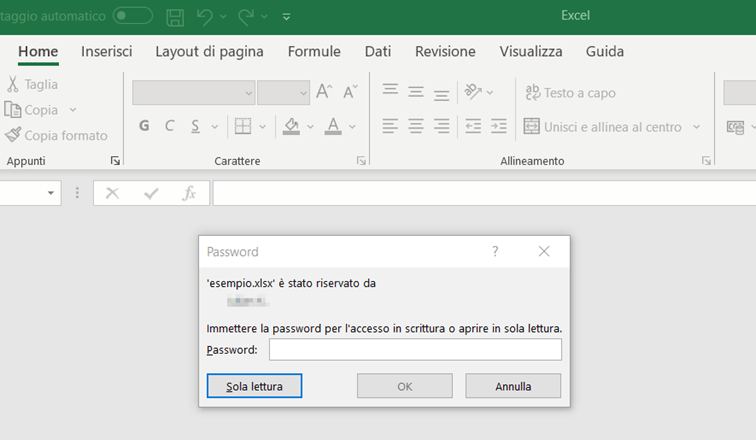Center text horizontally in cell

[416, 126]
